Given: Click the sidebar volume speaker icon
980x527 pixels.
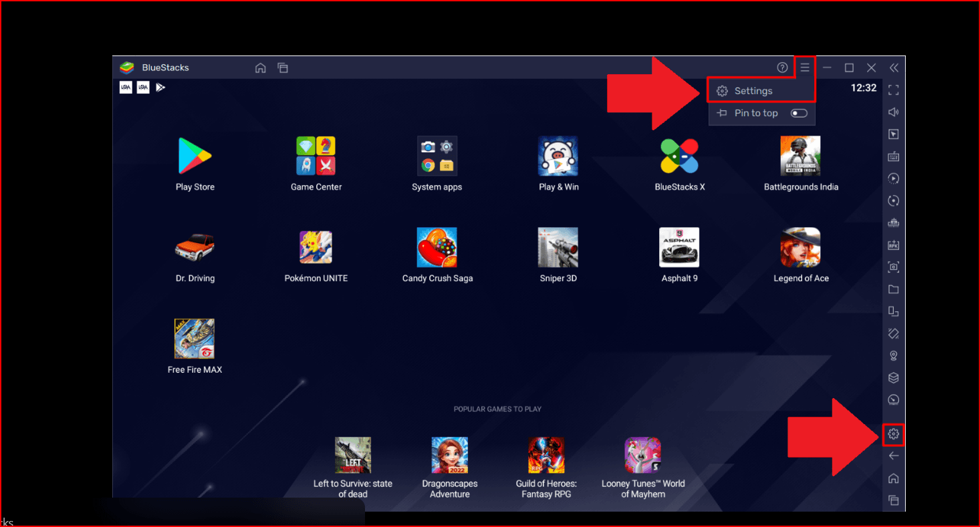Looking at the screenshot, I should click(893, 112).
